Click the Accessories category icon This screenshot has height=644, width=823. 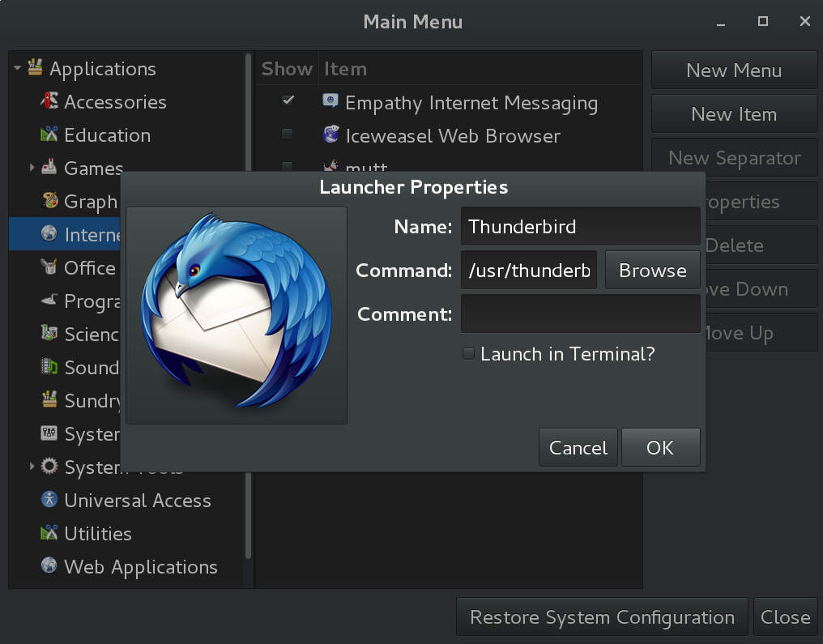(49, 100)
